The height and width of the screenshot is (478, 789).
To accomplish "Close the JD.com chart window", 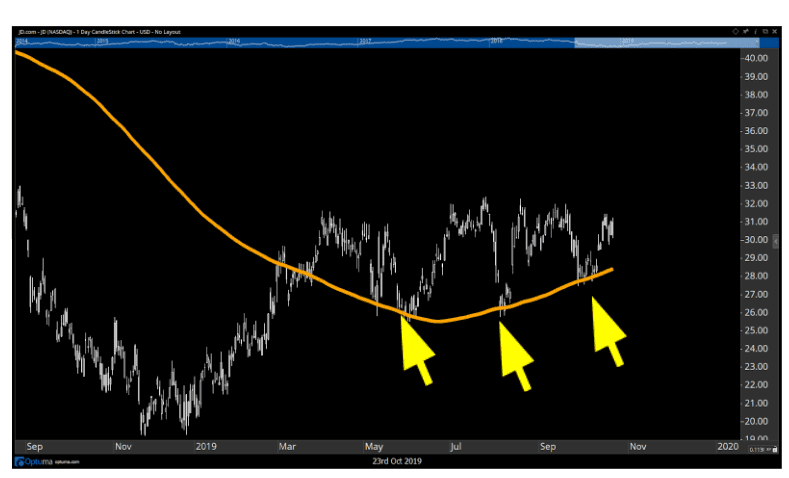I will [774, 32].
